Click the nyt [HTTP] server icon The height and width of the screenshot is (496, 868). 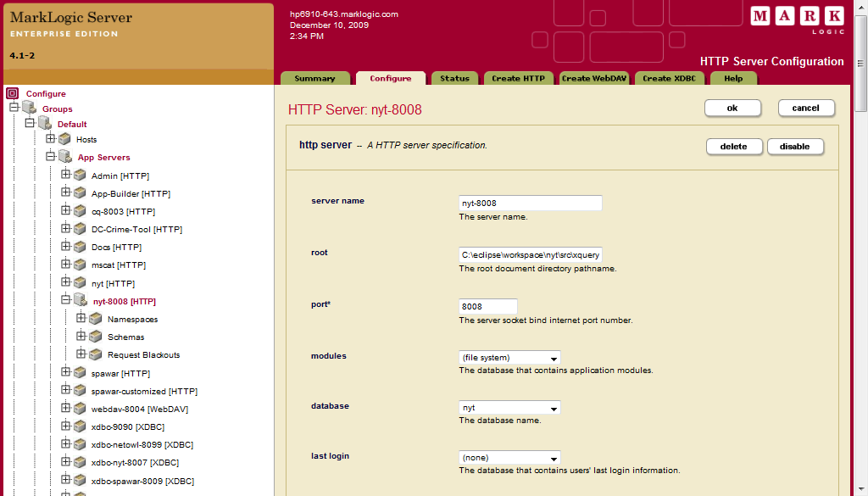pyautogui.click(x=80, y=283)
